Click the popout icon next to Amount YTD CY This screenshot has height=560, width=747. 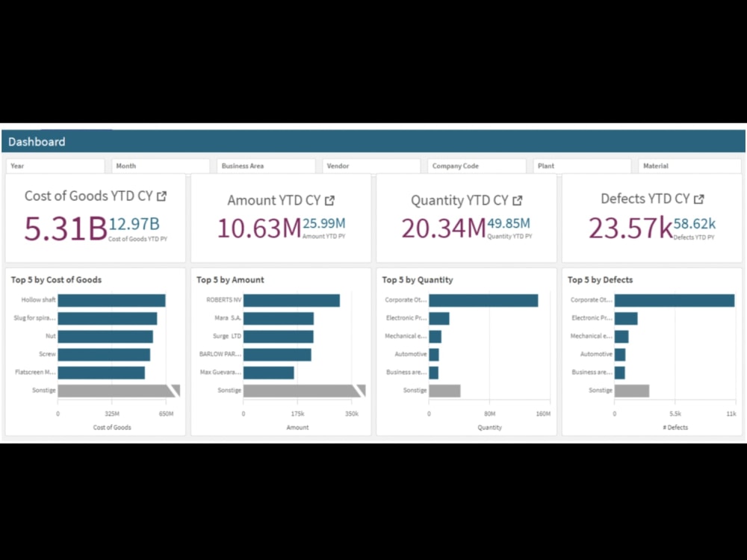pyautogui.click(x=331, y=200)
